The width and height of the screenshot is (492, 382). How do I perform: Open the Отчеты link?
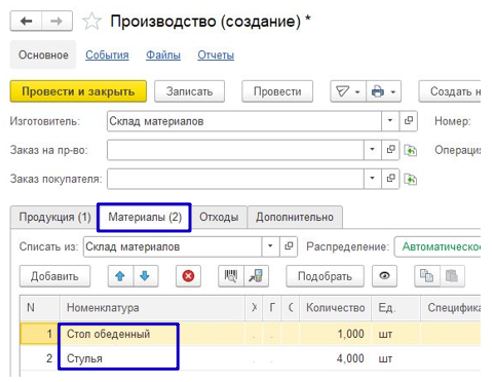[x=216, y=55]
